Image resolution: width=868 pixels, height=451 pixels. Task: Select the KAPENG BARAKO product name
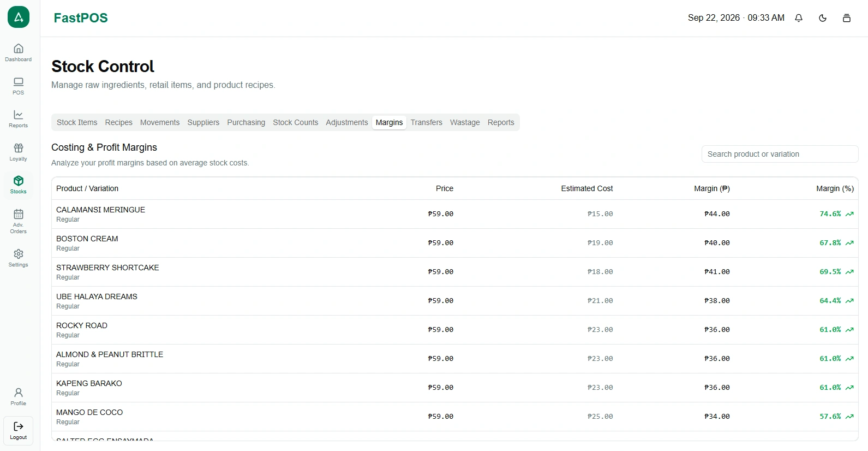point(89,383)
